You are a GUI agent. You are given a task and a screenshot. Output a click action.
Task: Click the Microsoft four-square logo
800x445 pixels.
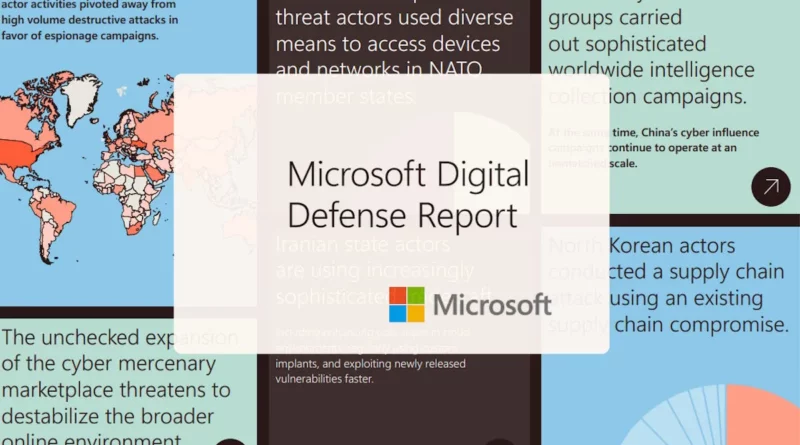pyautogui.click(x=407, y=305)
